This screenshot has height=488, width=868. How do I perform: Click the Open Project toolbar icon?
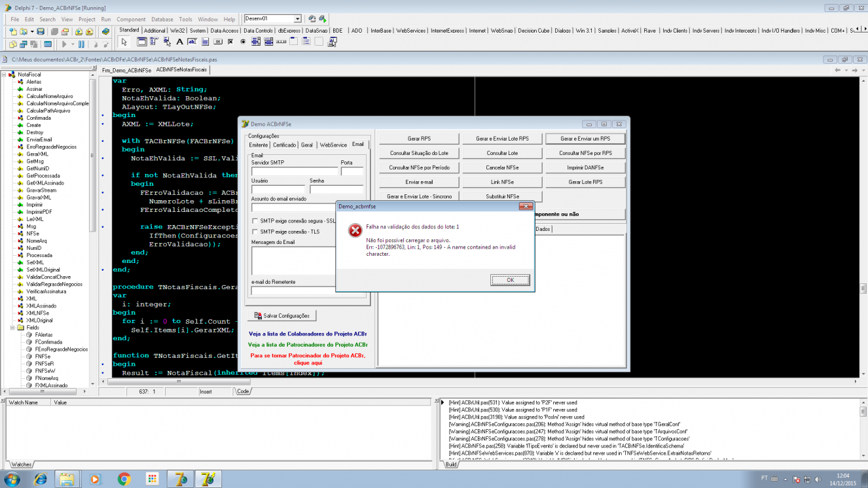(65, 31)
